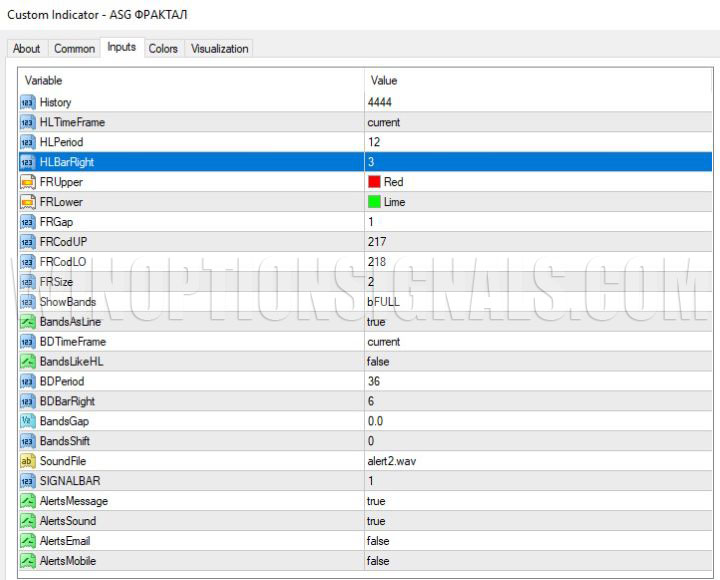Click the Red color swatch for FRUpper
This screenshot has height=580, width=720.
click(374, 182)
